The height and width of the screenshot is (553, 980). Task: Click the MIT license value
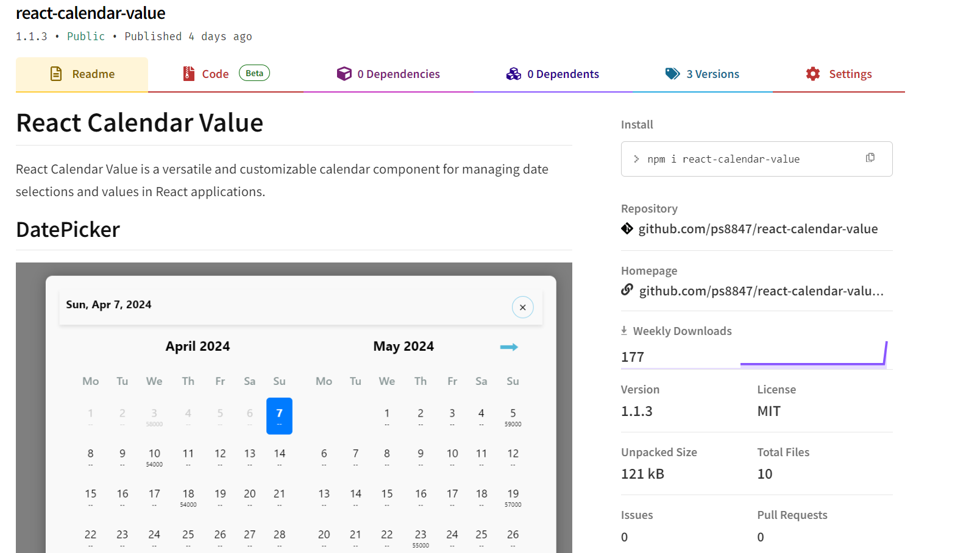769,411
